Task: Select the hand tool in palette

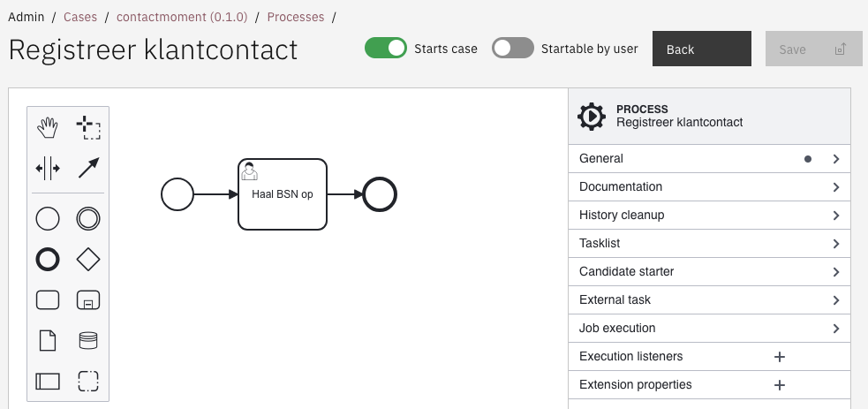Action: (x=48, y=128)
